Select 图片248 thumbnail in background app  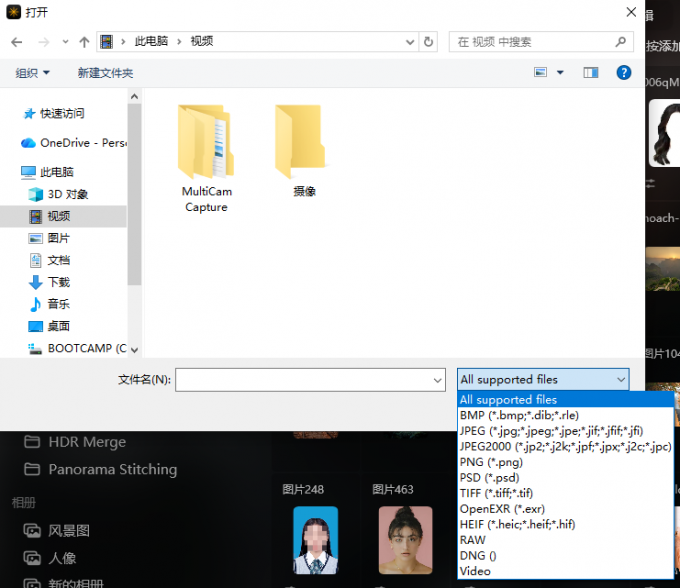click(315, 540)
